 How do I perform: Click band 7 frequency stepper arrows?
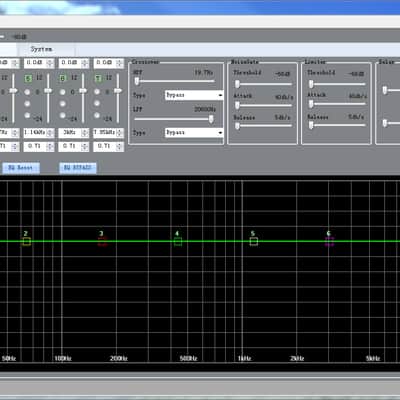120,133
